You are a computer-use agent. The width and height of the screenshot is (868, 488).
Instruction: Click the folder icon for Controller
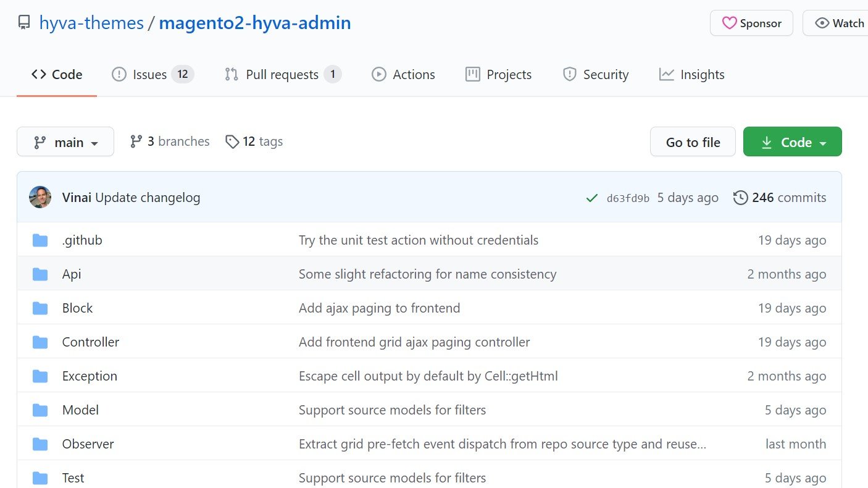pos(40,342)
